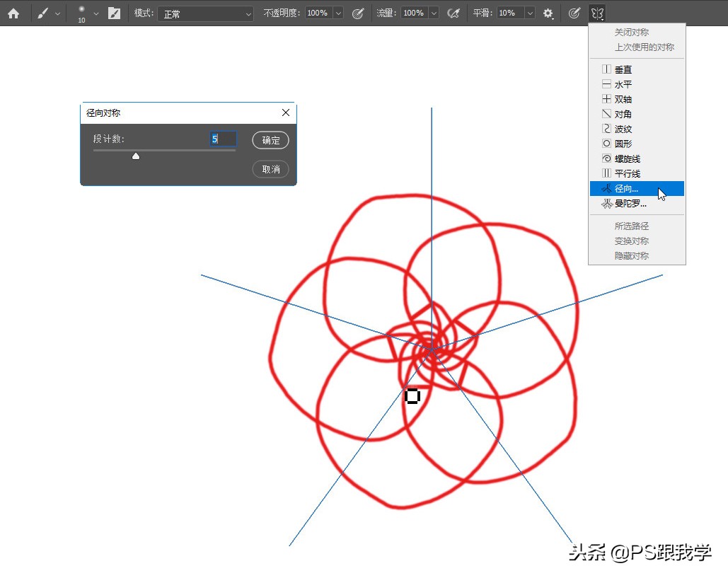This screenshot has height=578, width=728.
Task: Enable airbrush-style build-up effects icon
Action: point(454,12)
